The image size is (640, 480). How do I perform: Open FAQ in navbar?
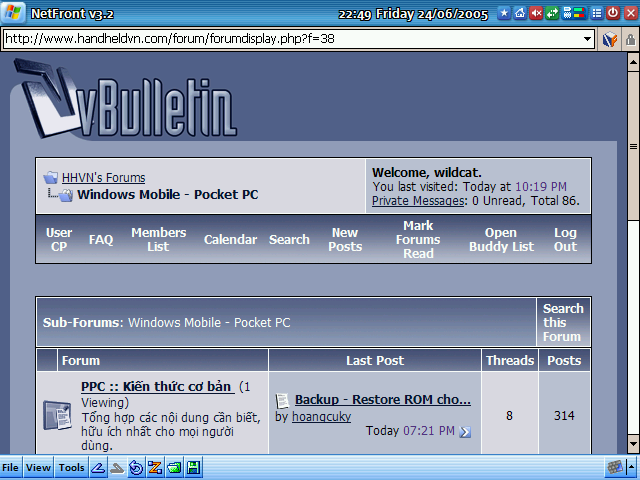(x=101, y=239)
